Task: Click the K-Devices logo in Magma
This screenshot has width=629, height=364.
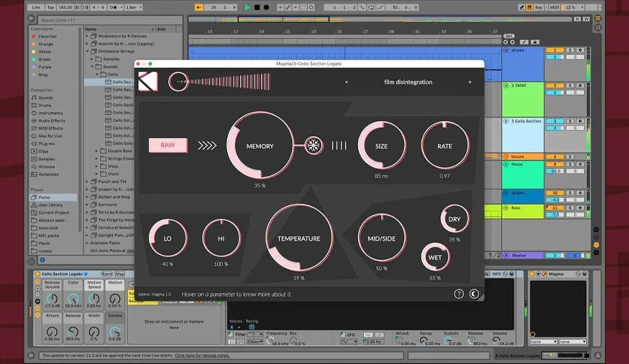Action: tap(148, 82)
